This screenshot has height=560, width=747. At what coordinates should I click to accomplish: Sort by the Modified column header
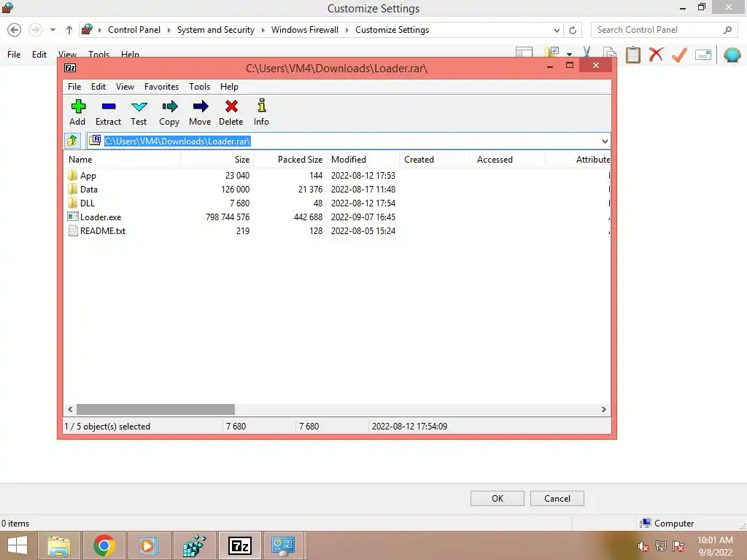(x=363, y=160)
